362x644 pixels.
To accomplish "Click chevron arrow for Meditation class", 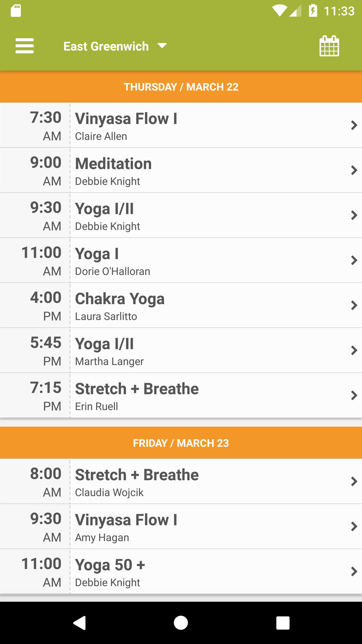I will pos(354,170).
